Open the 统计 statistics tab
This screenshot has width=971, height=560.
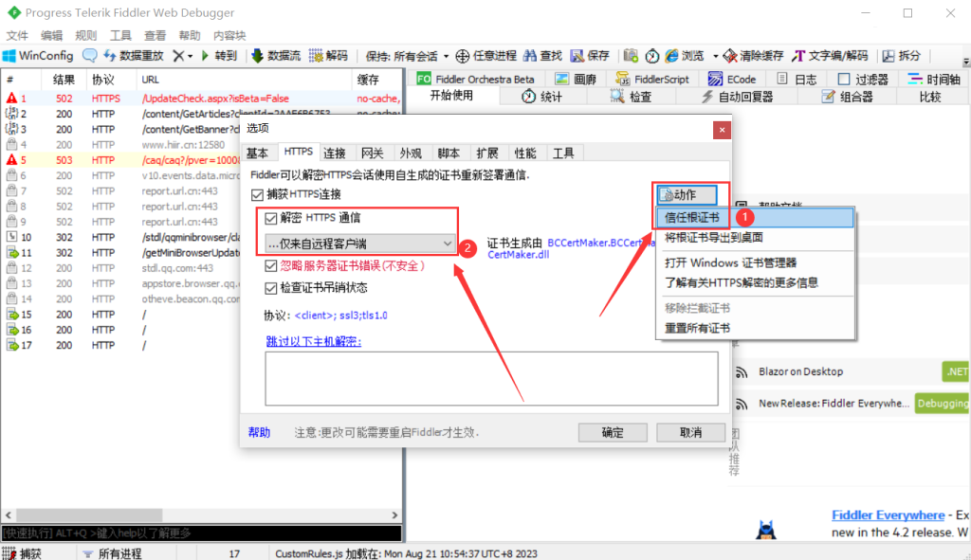541,97
